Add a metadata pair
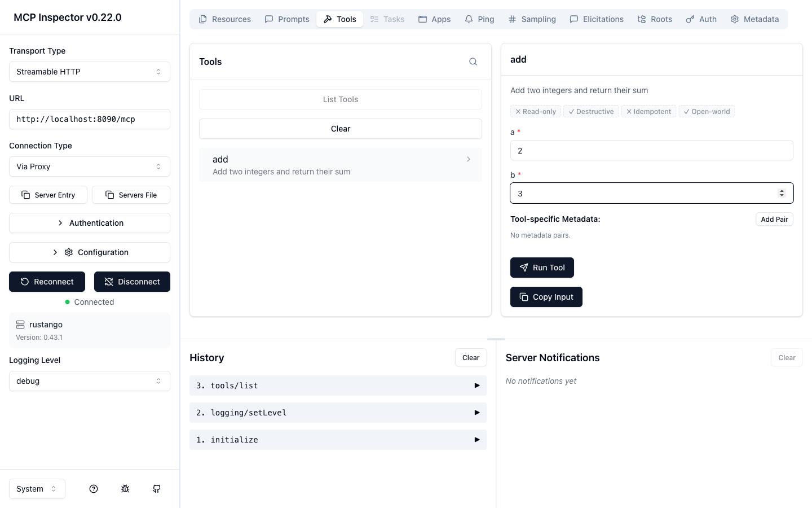 (x=774, y=219)
